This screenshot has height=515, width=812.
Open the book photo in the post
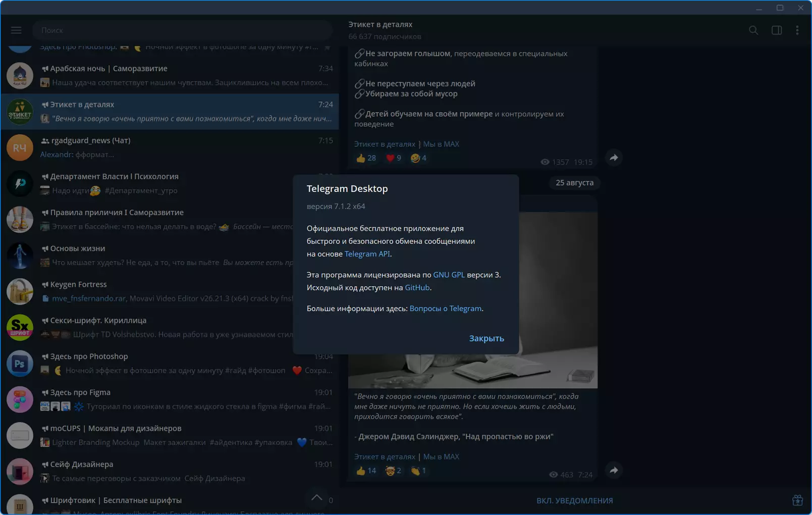(473, 300)
